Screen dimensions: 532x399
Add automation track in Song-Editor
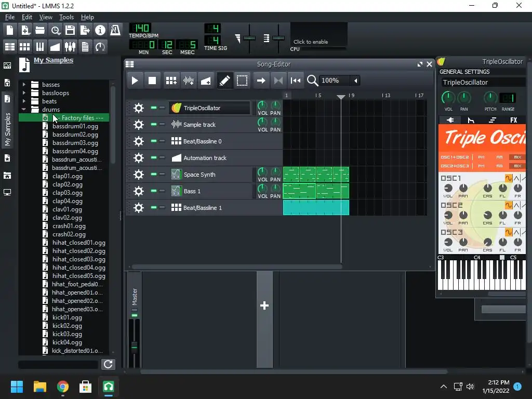206,81
